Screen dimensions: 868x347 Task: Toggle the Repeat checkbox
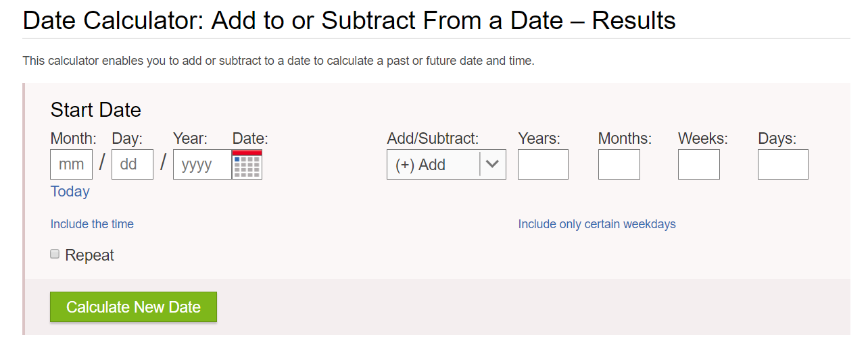pos(55,254)
